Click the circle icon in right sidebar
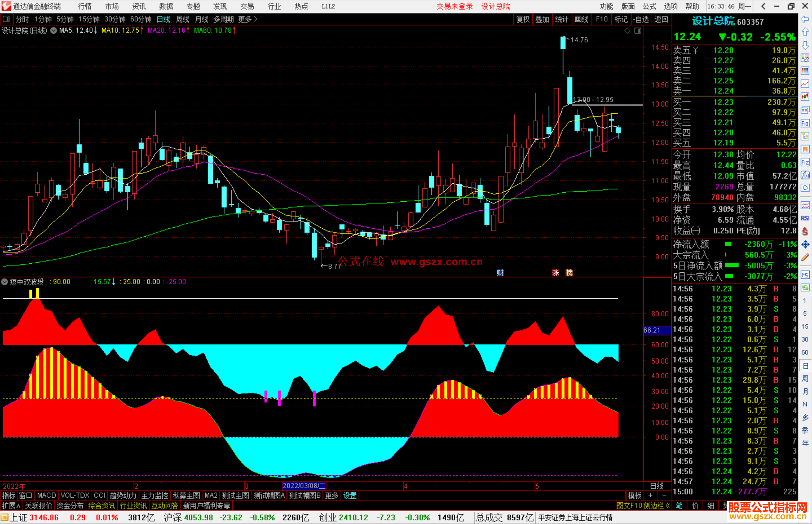This screenshot has height=524, width=812. (x=805, y=188)
